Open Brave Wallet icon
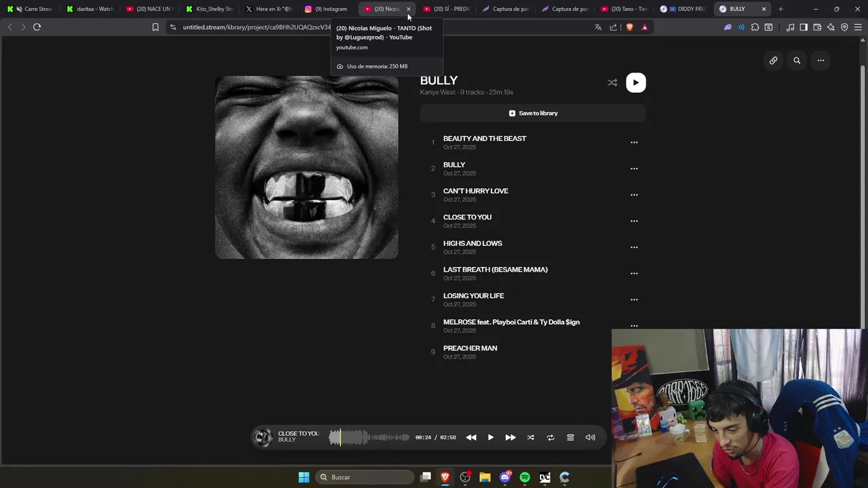Screen dimensions: 868x488 click(x=817, y=27)
